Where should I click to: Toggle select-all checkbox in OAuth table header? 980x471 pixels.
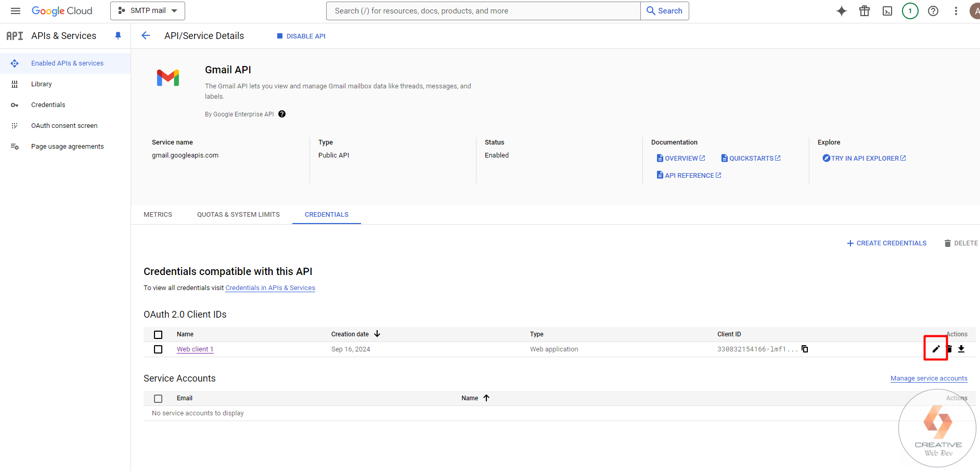158,335
